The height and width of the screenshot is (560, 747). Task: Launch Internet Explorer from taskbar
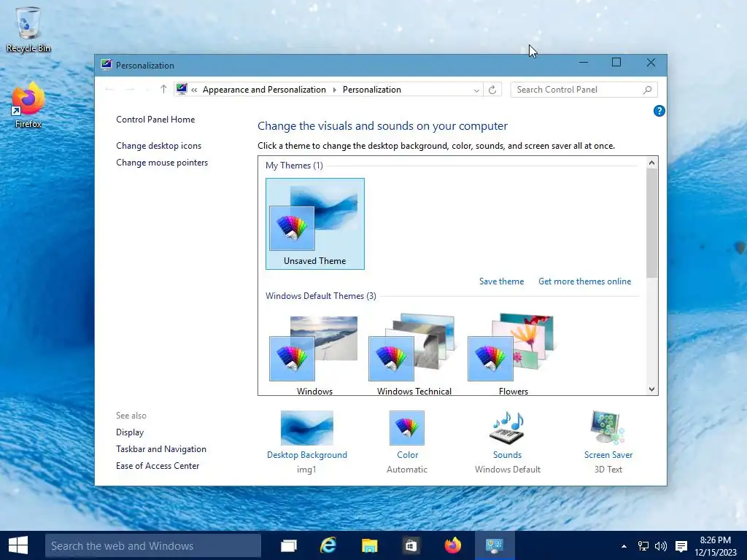click(328, 545)
